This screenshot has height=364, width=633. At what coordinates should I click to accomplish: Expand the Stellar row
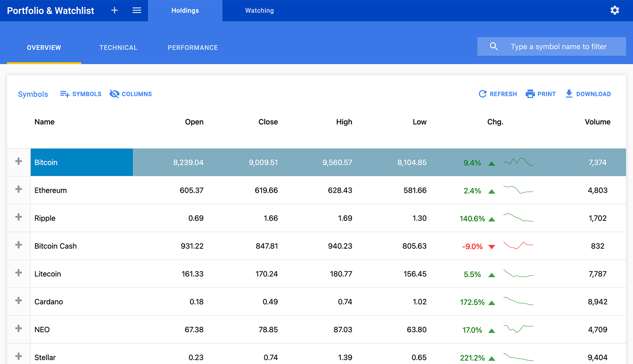click(x=18, y=356)
